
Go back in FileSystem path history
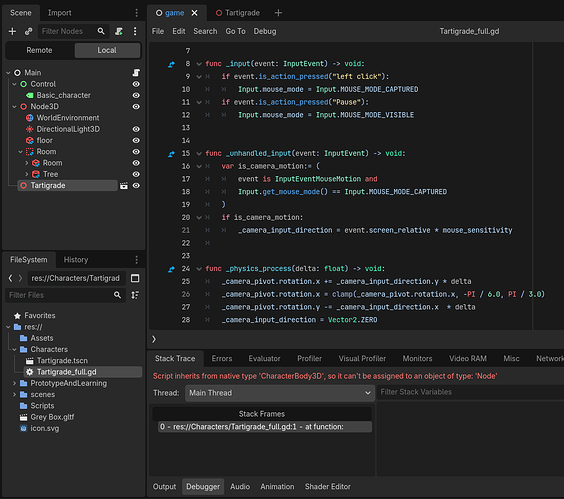point(10,278)
